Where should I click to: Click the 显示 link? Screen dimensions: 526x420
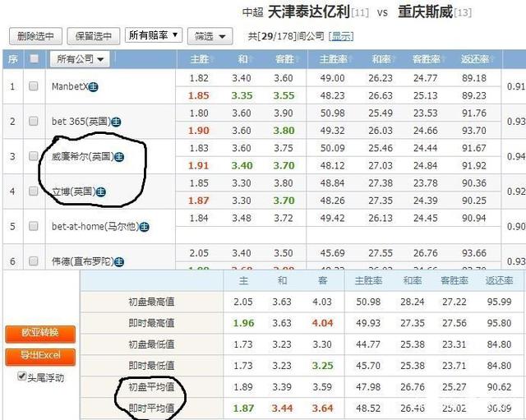341,36
